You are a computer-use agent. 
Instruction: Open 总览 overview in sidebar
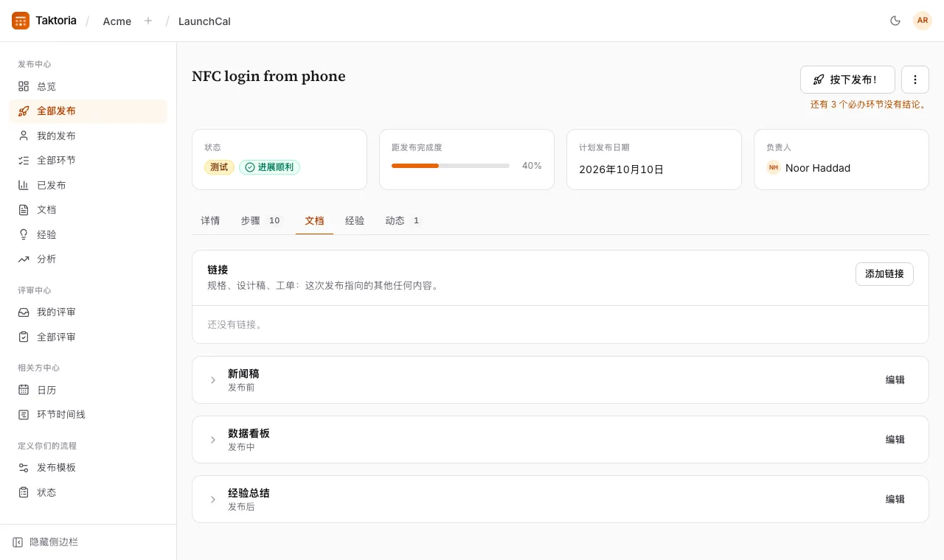[x=88, y=86]
